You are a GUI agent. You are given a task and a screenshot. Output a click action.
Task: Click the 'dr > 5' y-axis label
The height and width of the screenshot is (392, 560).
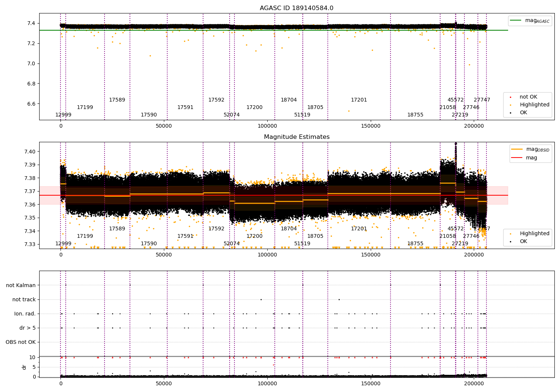click(28, 328)
